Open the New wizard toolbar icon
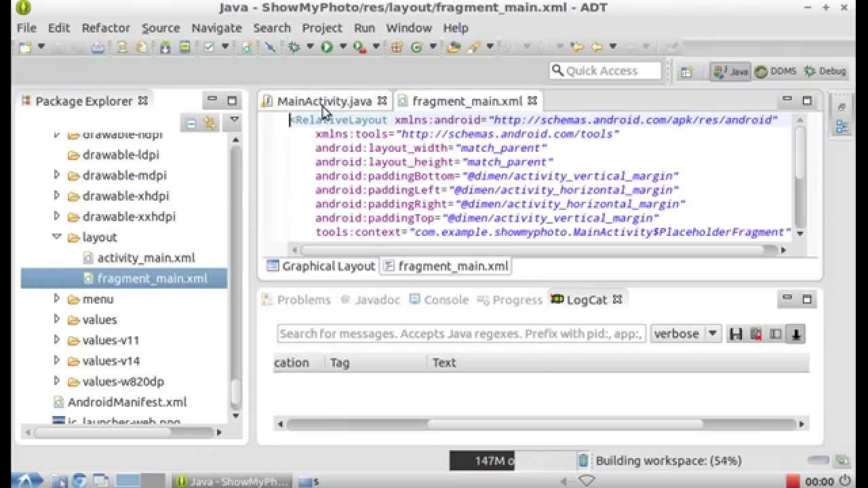This screenshot has width=868, height=488. coord(25,47)
